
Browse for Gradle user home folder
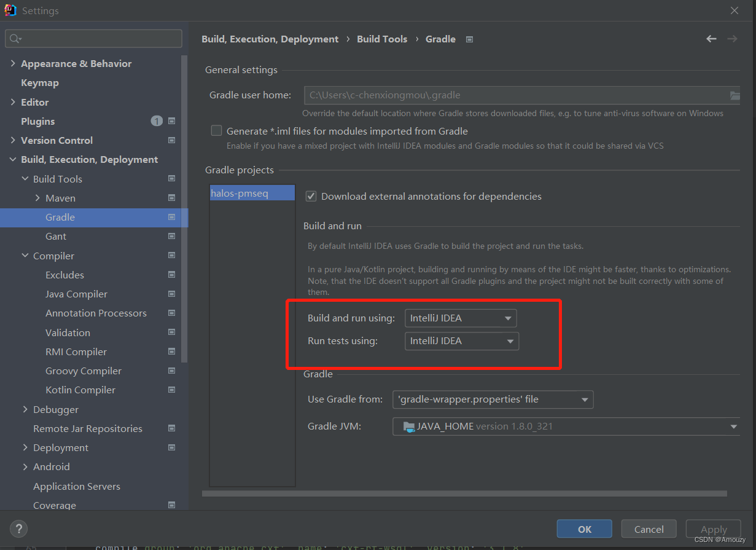point(735,95)
